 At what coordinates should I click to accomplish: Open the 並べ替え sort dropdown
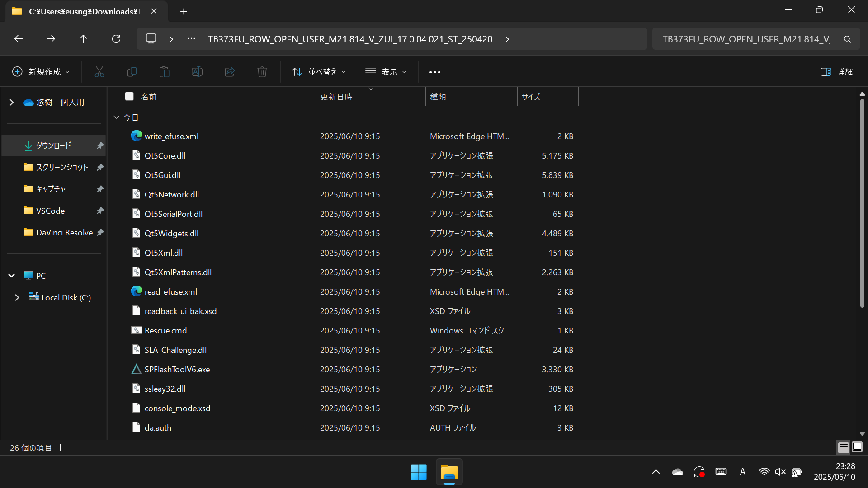point(318,72)
